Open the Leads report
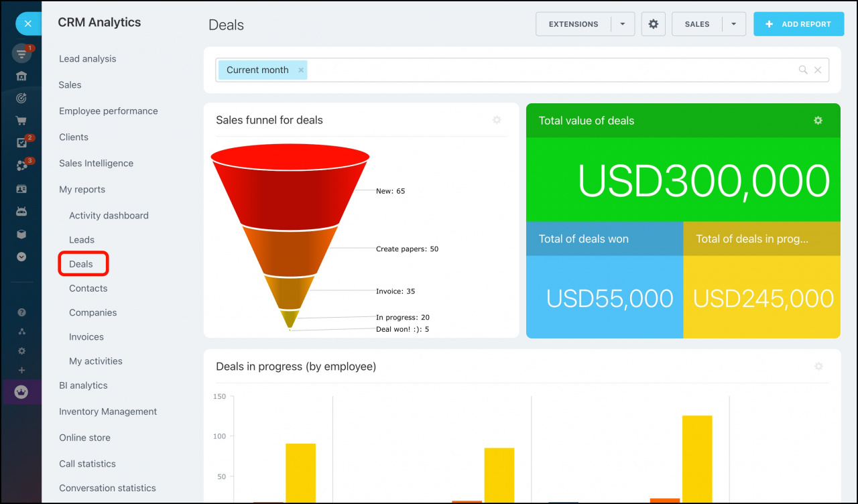 tap(82, 240)
